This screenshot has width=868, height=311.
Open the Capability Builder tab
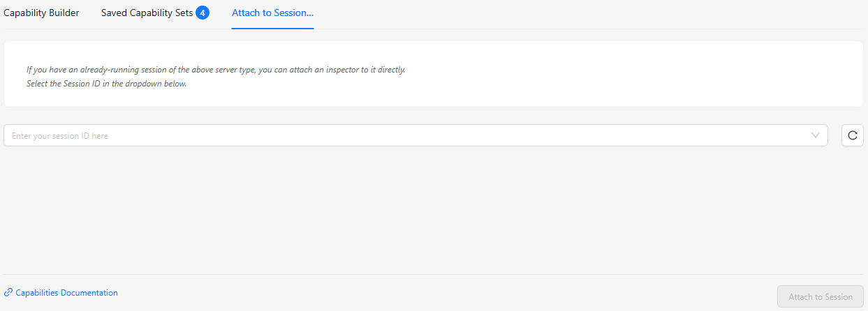[41, 13]
